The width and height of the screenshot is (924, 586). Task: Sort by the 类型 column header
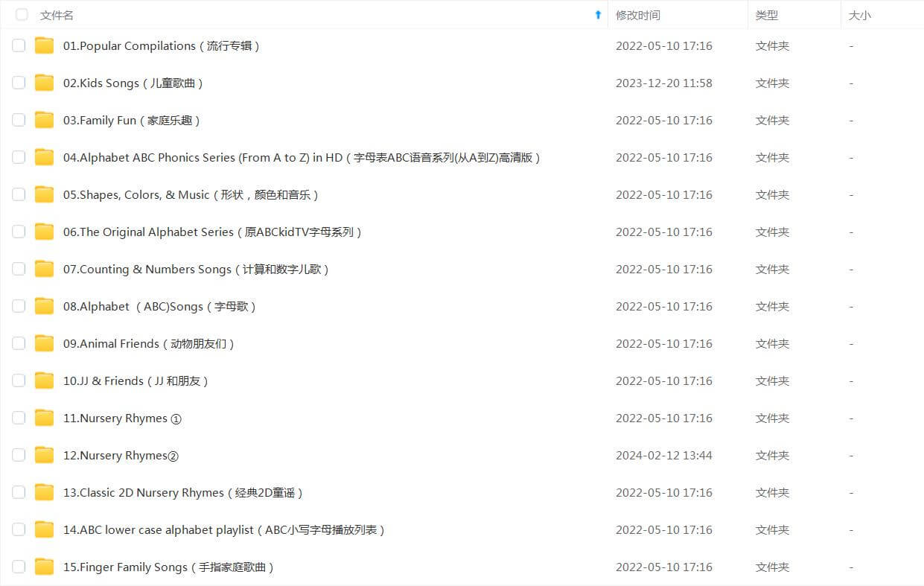766,15
